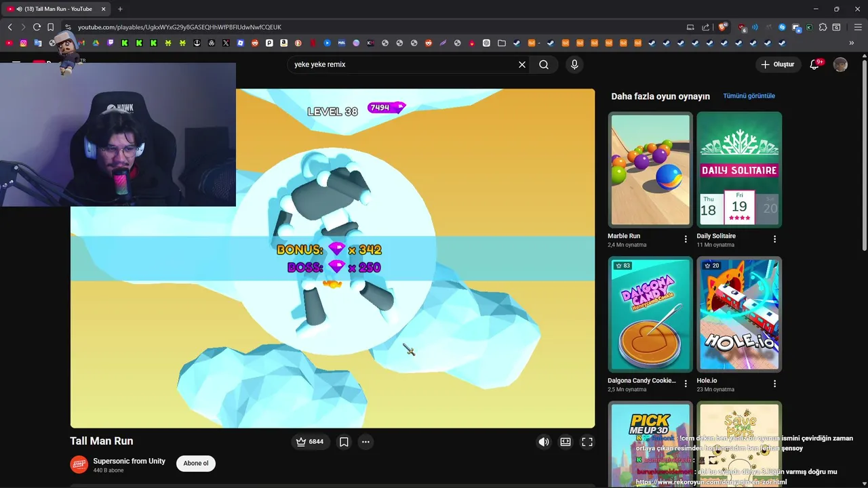Save Tall Man Run with the bookmark icon
The image size is (868, 488).
point(344,442)
